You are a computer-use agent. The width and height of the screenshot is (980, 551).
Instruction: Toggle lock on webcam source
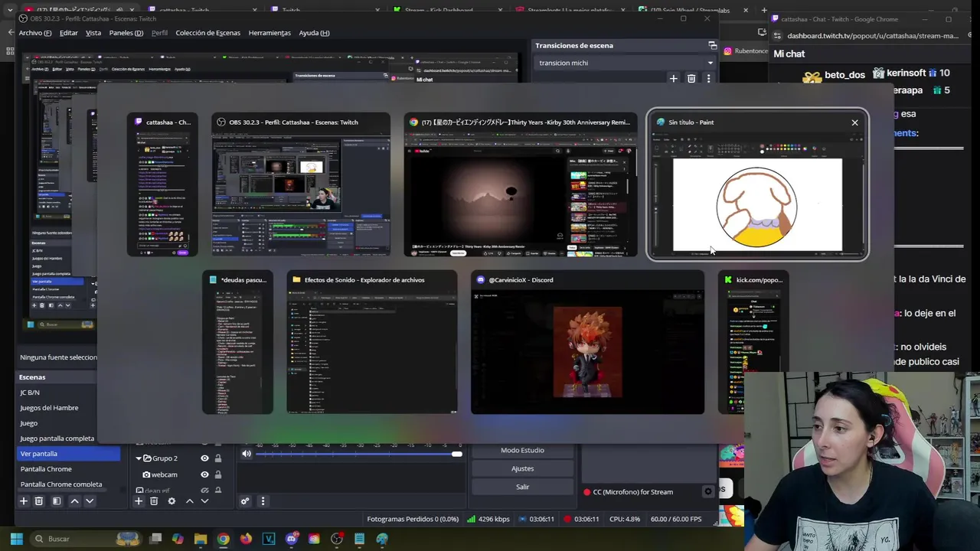[218, 474]
